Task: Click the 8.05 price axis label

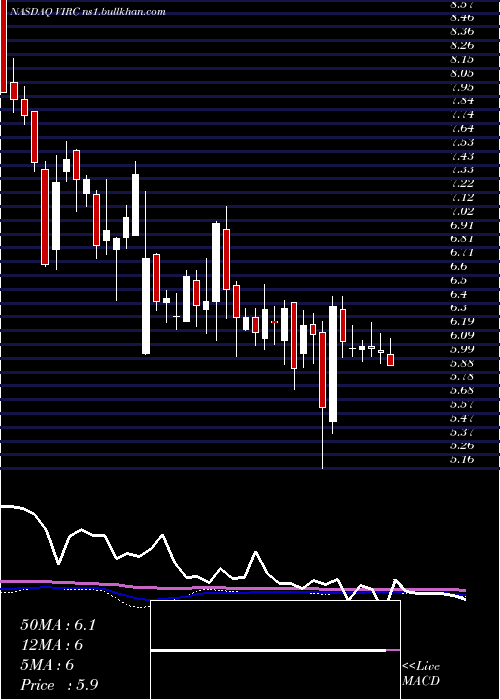Action: 462,73
